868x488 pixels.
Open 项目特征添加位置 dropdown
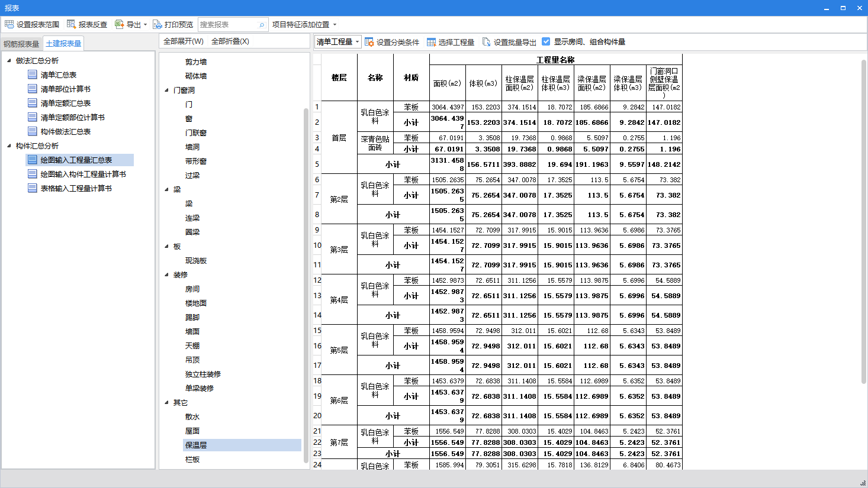pyautogui.click(x=335, y=25)
